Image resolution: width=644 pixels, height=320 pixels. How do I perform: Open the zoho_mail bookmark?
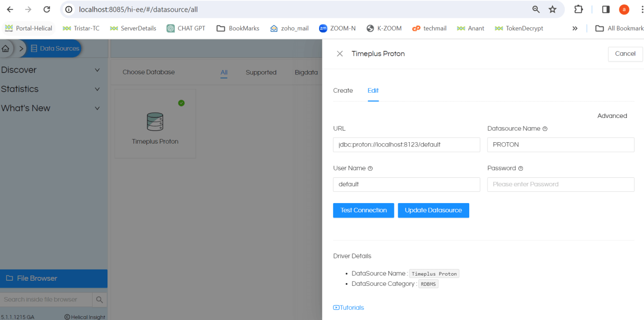(x=289, y=28)
